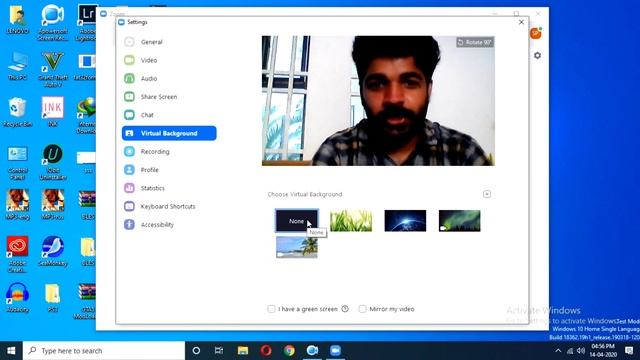The height and width of the screenshot is (360, 640).
Task: Open the green screen help info icon
Action: point(345,309)
